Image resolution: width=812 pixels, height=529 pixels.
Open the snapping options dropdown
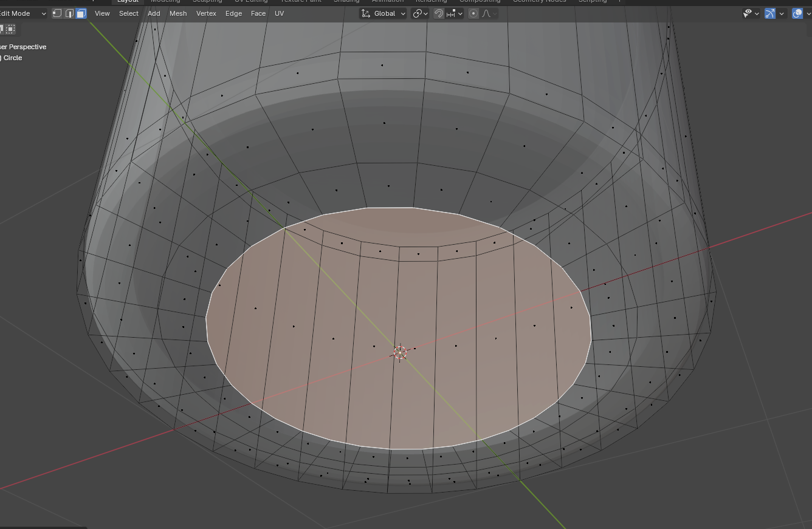click(455, 13)
